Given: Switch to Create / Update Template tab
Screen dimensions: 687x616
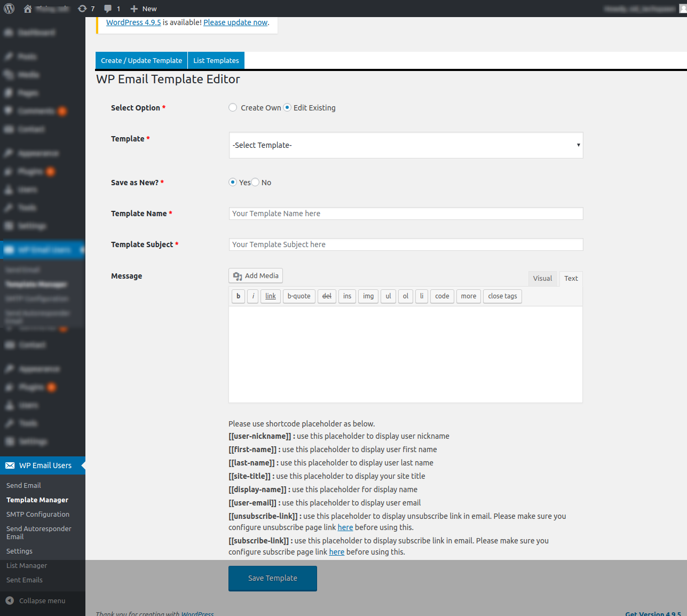Looking at the screenshot, I should (x=141, y=61).
